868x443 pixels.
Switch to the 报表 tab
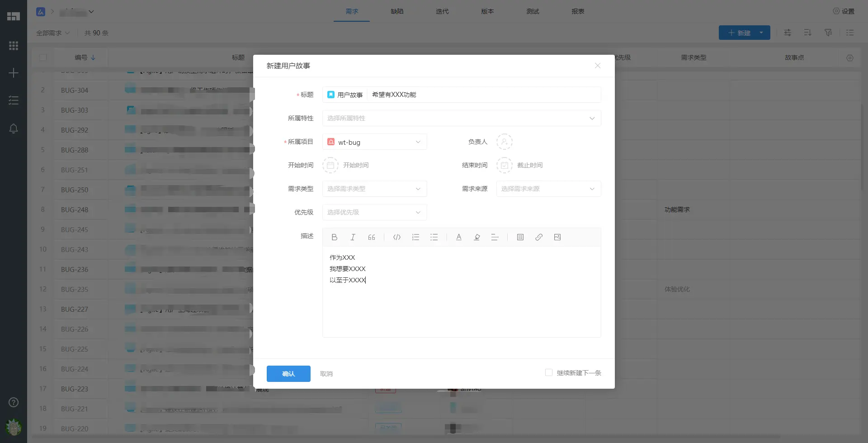pos(578,11)
